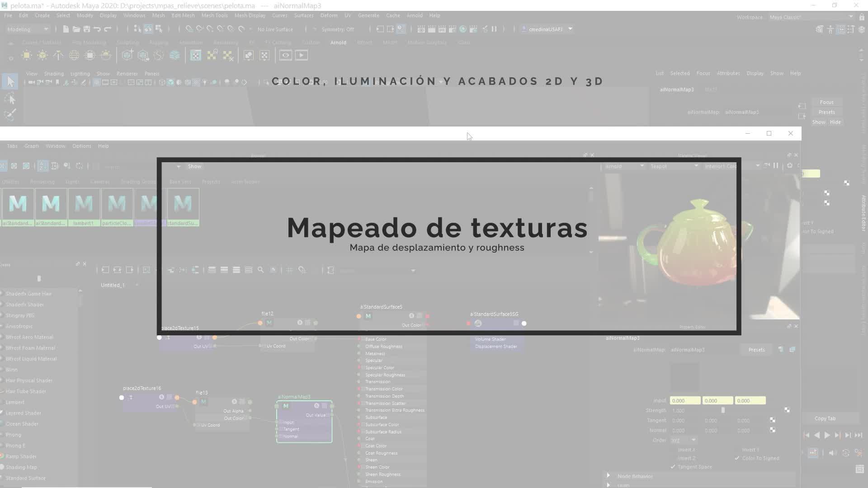This screenshot has width=868, height=488.
Task: Open the Order xyz dropdown
Action: [x=684, y=440]
